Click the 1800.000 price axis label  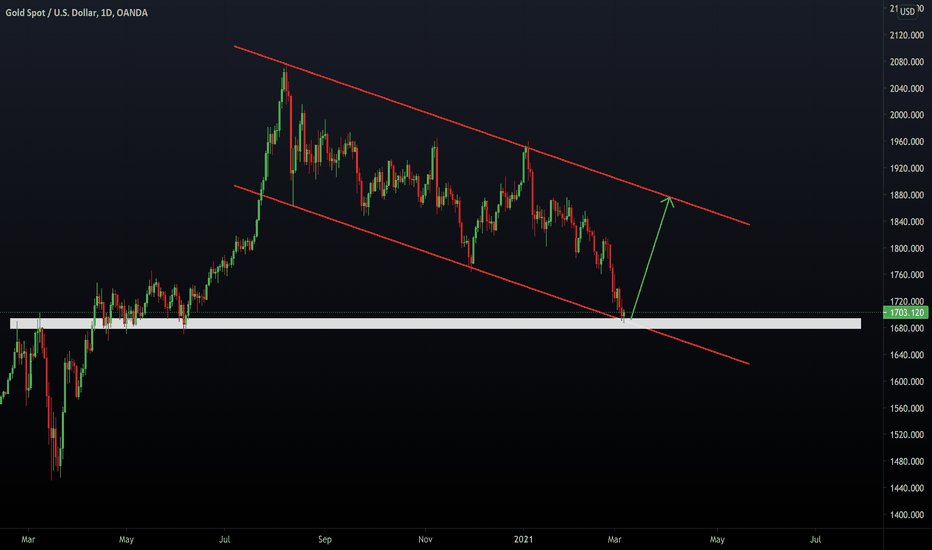[x=906, y=249]
